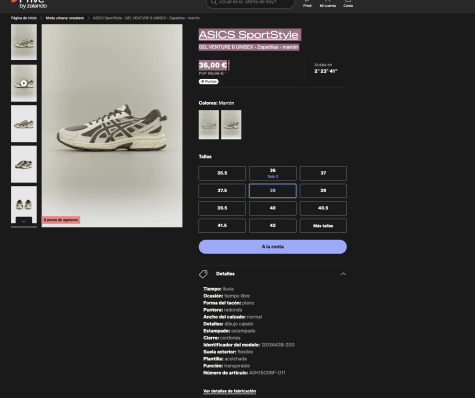Click the pink 'a punto de agotarse' badge
The width and height of the screenshot is (475, 398).
tap(61, 220)
